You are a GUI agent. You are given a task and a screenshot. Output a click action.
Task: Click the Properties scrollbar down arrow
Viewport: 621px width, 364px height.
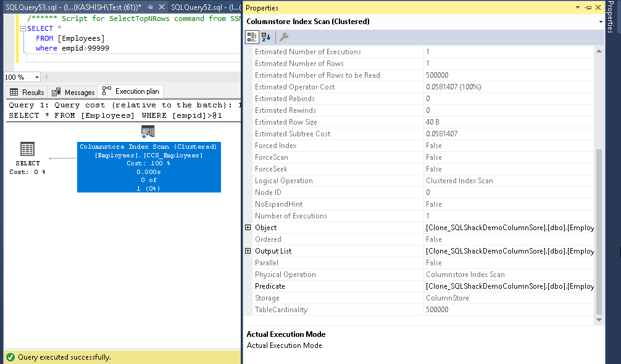(599, 320)
